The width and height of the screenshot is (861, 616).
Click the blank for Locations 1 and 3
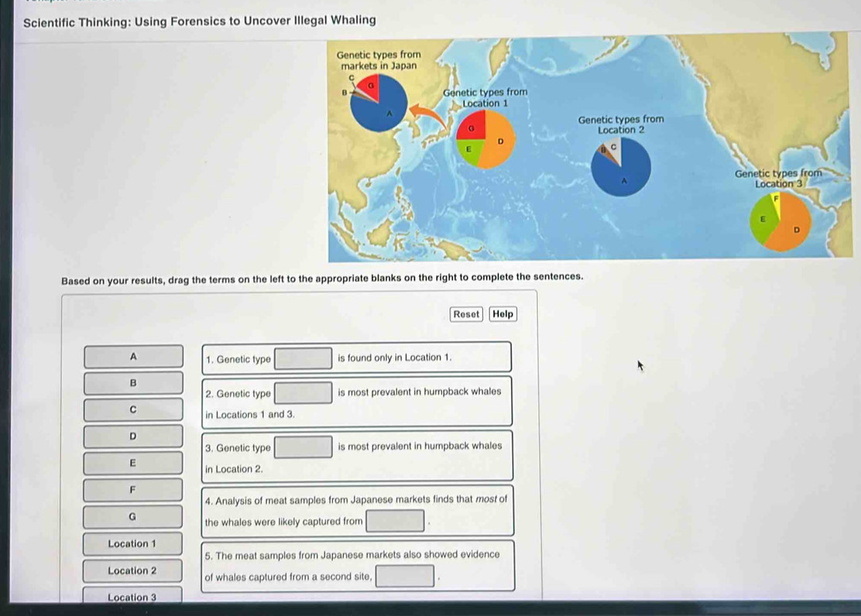coord(303,393)
